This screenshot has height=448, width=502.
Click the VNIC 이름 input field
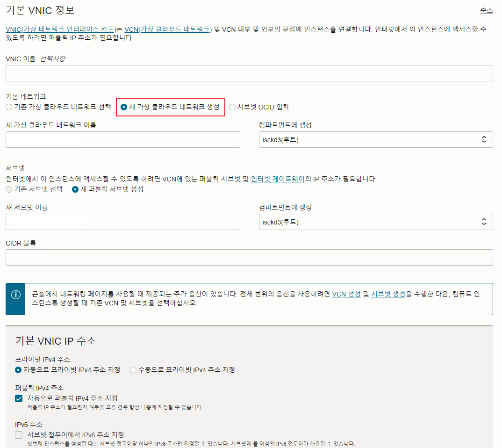pyautogui.click(x=249, y=73)
